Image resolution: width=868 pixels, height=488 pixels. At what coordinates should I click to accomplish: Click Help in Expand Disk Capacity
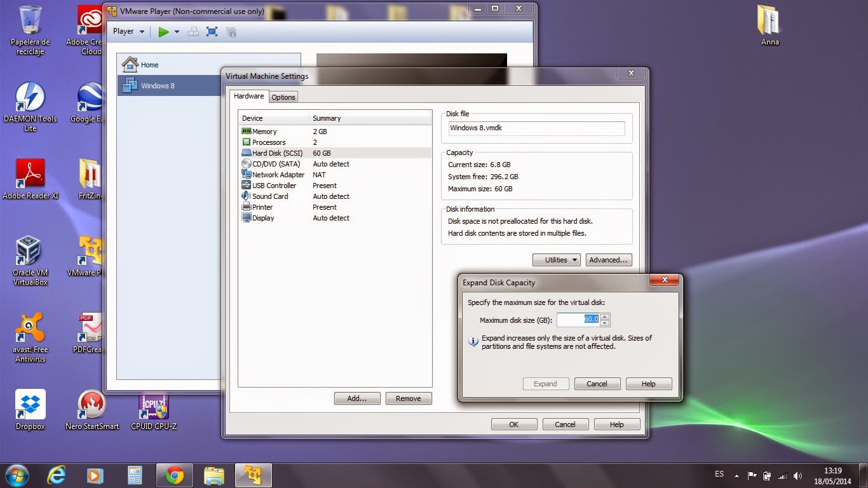click(x=649, y=384)
